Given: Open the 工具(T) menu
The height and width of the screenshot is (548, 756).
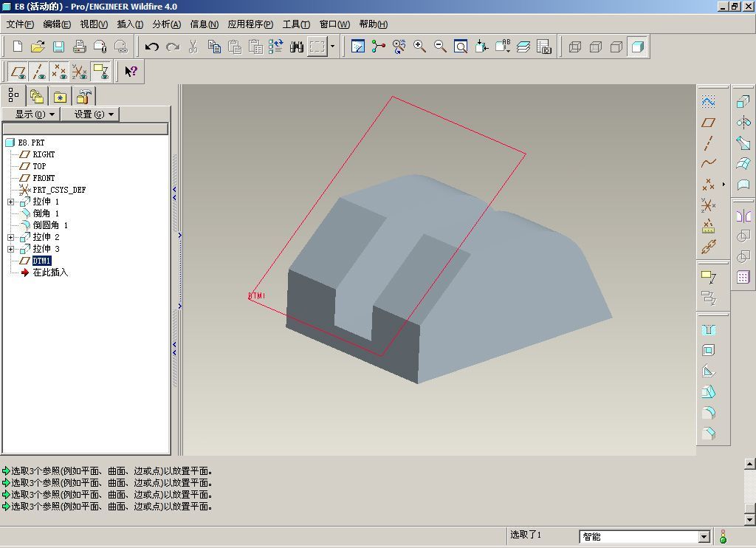Looking at the screenshot, I should click(x=296, y=24).
